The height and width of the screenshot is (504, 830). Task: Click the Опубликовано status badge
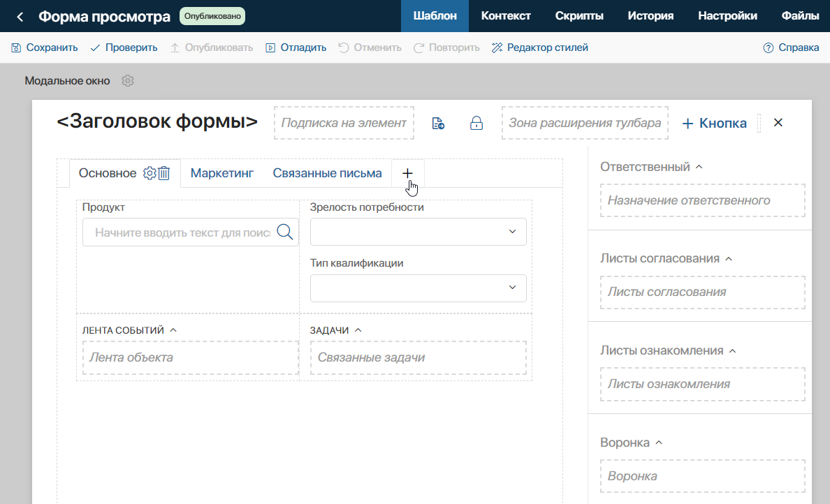pyautogui.click(x=212, y=16)
